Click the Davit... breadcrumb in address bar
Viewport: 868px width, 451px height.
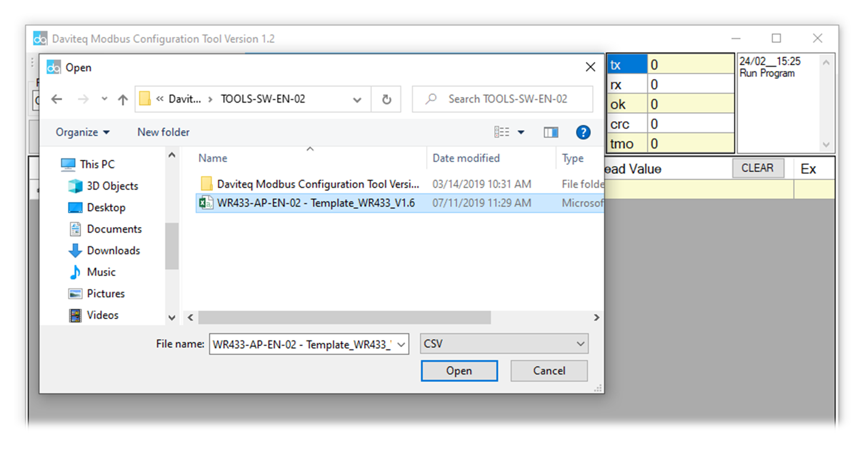click(185, 99)
